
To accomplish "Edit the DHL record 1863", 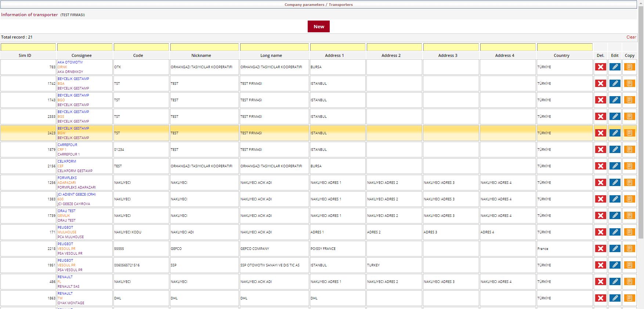I will pos(615,298).
